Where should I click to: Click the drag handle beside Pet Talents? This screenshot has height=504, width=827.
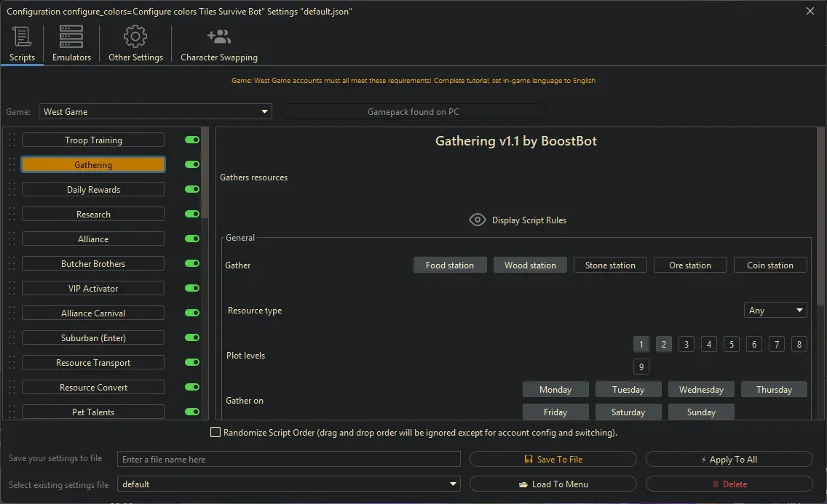click(12, 412)
